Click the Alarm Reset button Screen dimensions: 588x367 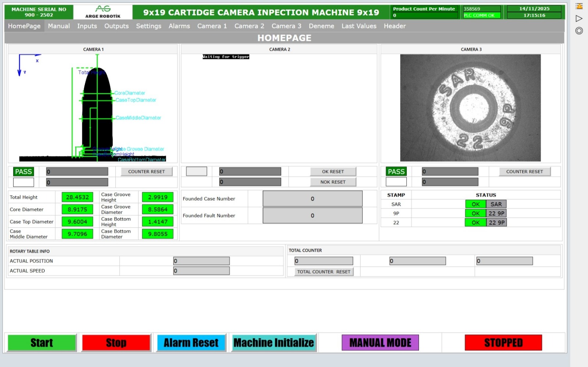tap(191, 343)
